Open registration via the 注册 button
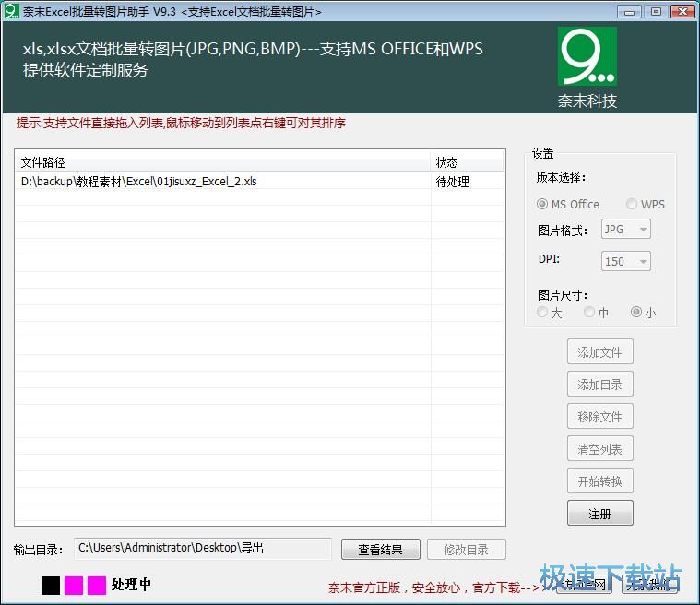 (x=599, y=513)
